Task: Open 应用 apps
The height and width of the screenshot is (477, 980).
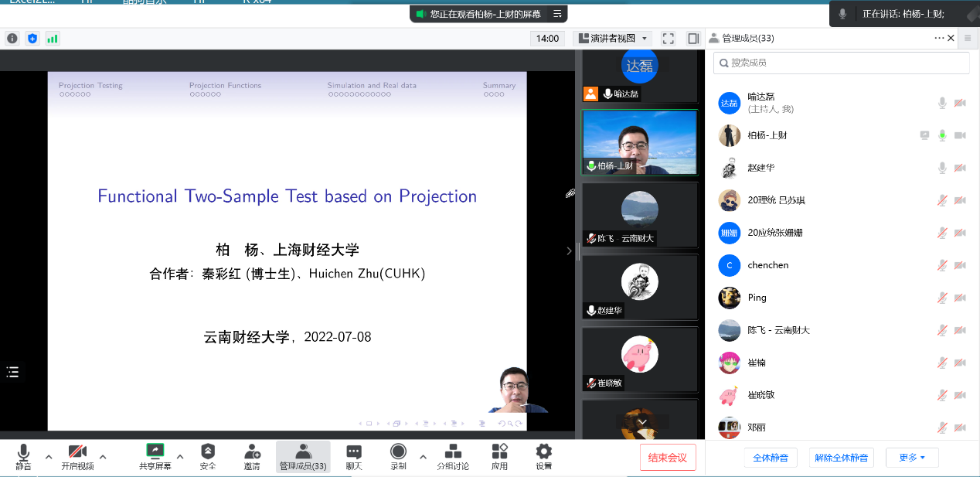Action: [x=499, y=457]
